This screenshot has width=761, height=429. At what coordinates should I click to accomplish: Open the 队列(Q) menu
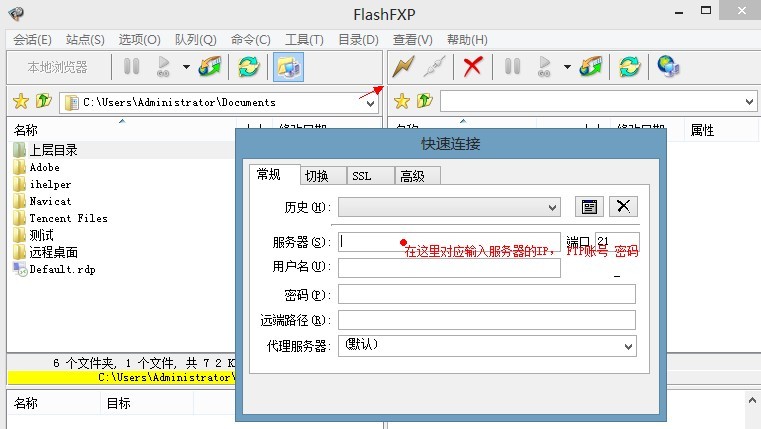pos(196,40)
